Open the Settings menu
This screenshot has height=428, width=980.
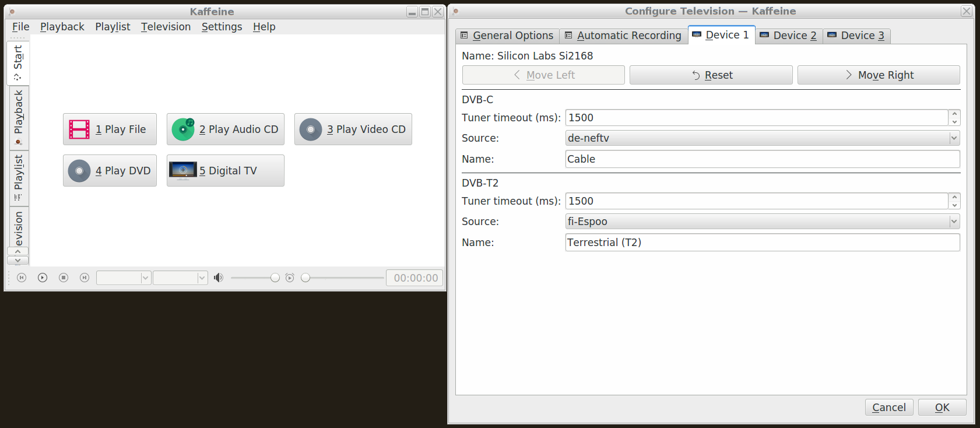[222, 27]
